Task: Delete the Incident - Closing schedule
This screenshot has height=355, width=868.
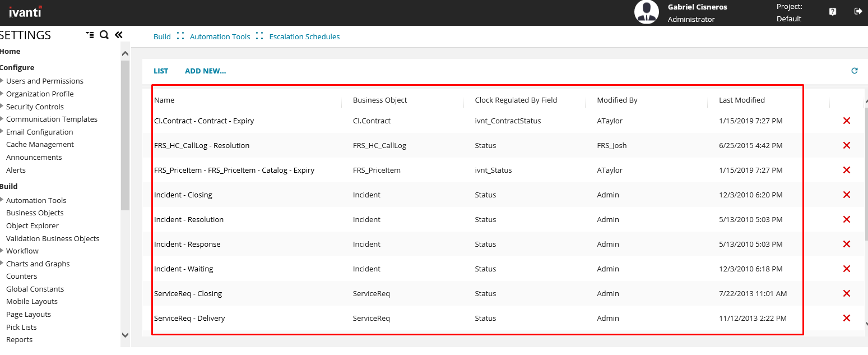Action: point(846,195)
